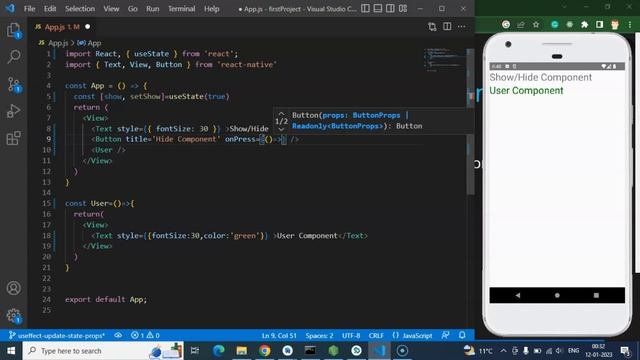Open problems errors and warnings indicator
This screenshot has width=640, height=360.
pyautogui.click(x=145, y=336)
